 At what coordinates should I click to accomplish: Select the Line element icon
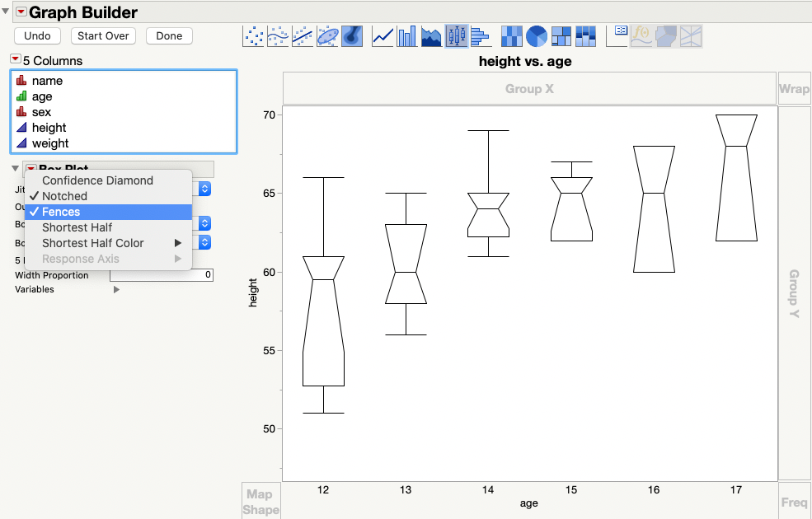(x=382, y=35)
